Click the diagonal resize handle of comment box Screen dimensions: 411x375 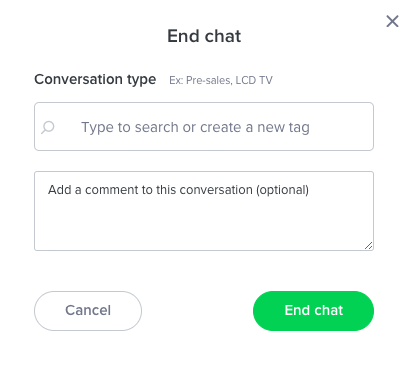click(368, 246)
